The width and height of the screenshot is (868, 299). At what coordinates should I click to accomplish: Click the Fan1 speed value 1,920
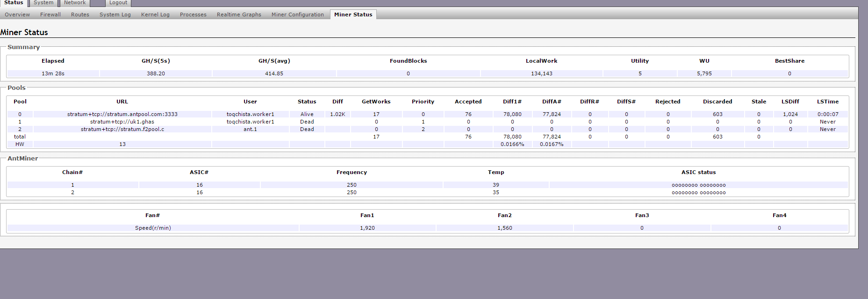(x=367, y=228)
